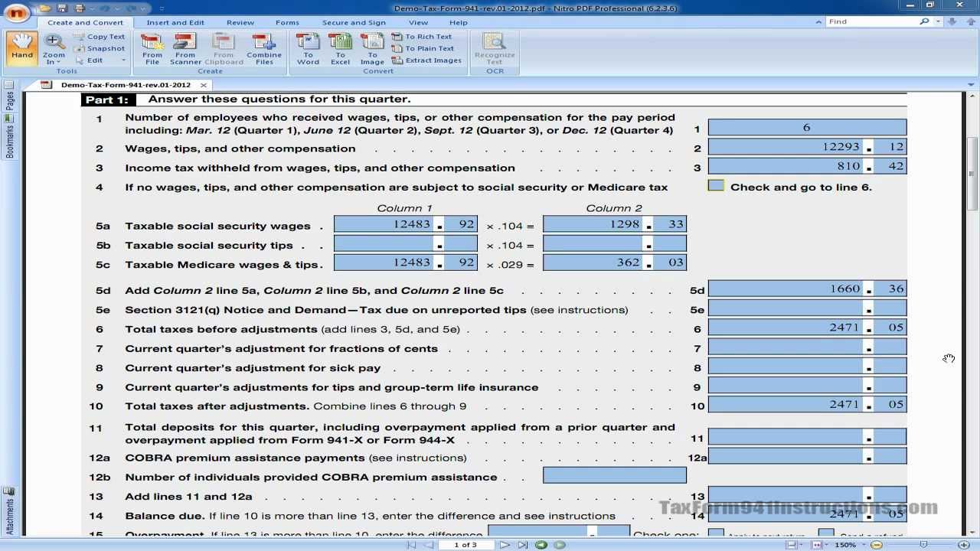980x551 pixels.
Task: Click the line 12b COBRA individuals field
Action: pos(615,476)
